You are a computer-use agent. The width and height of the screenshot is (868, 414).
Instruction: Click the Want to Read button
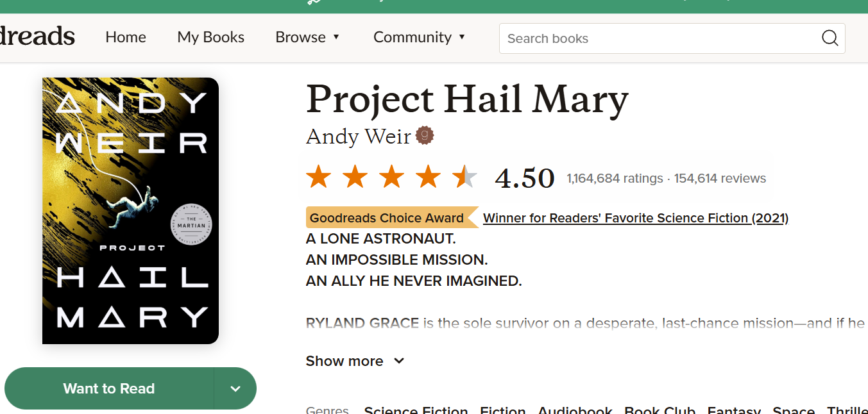point(109,388)
